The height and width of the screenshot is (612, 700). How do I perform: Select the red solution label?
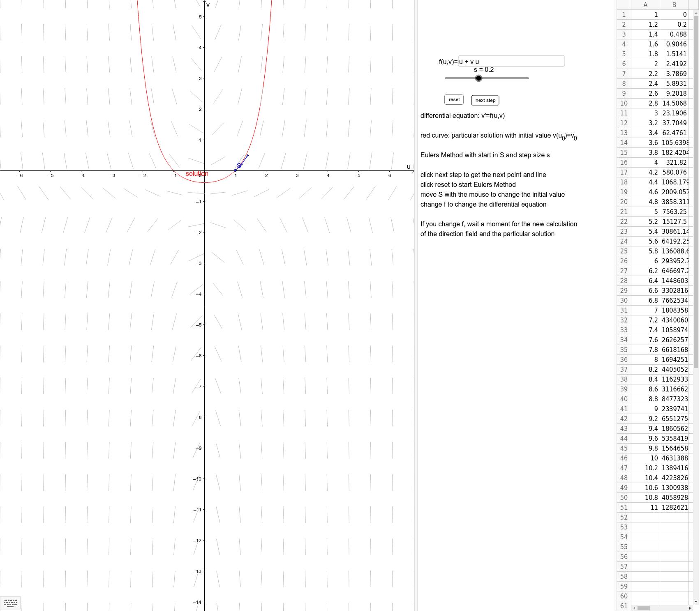197,174
